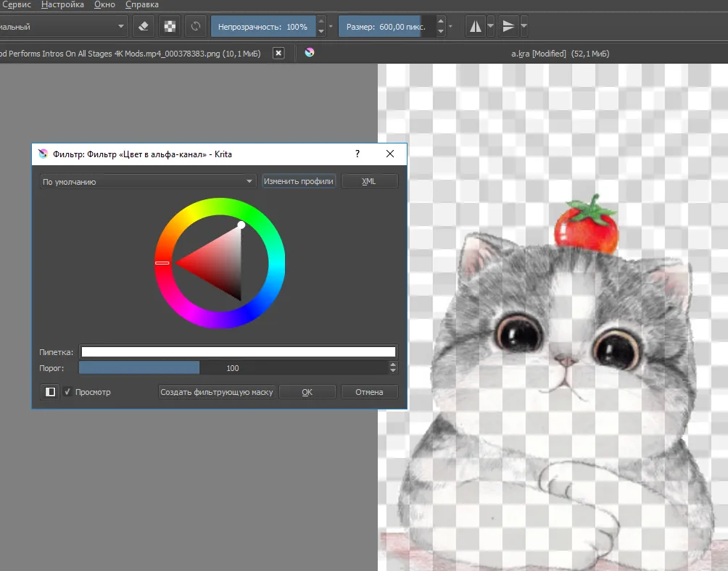Decrease opacity with down arrow
The height and width of the screenshot is (571, 728).
click(320, 32)
